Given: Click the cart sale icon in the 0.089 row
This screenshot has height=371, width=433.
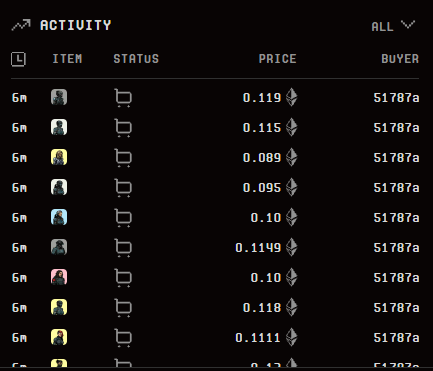Looking at the screenshot, I should pos(123,158).
